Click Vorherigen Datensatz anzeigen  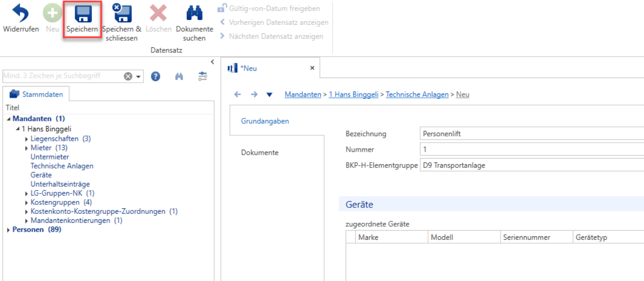click(274, 22)
